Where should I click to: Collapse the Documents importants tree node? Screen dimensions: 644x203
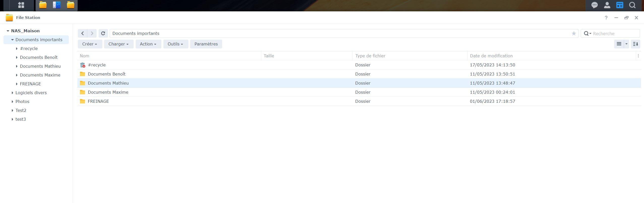(x=12, y=40)
